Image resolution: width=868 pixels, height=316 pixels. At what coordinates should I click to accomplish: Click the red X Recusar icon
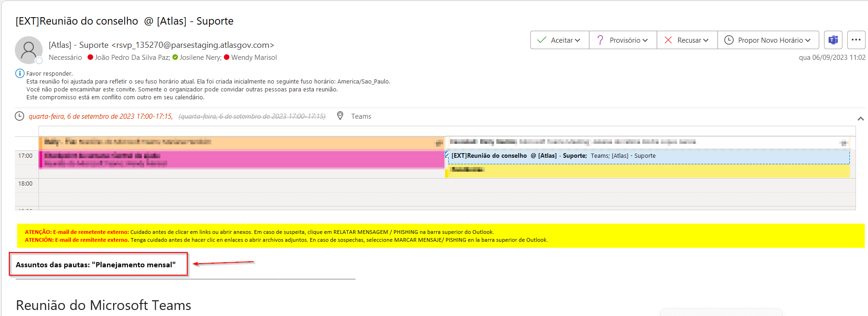tap(668, 40)
